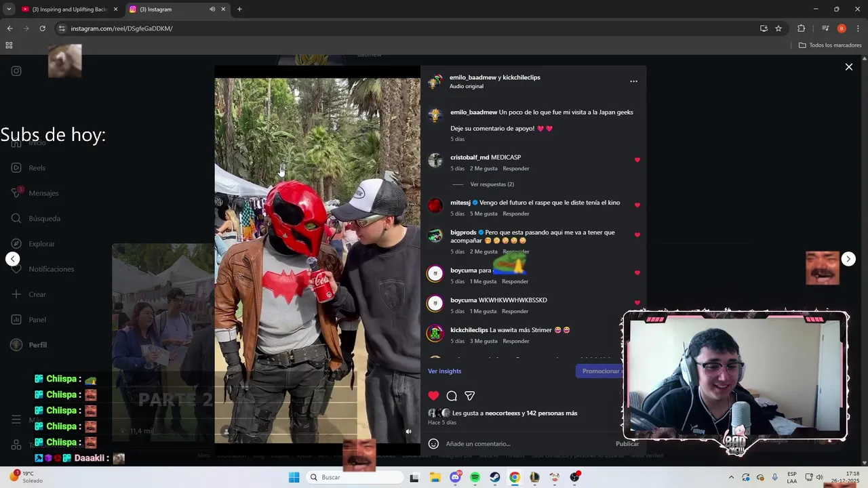The height and width of the screenshot is (488, 868).
Task: Click the 'Promocionar' button
Action: tap(599, 371)
